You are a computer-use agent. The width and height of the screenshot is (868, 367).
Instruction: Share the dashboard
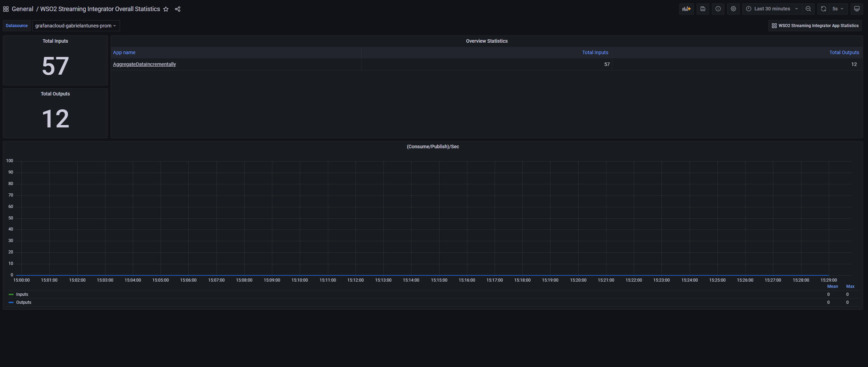[x=178, y=9]
